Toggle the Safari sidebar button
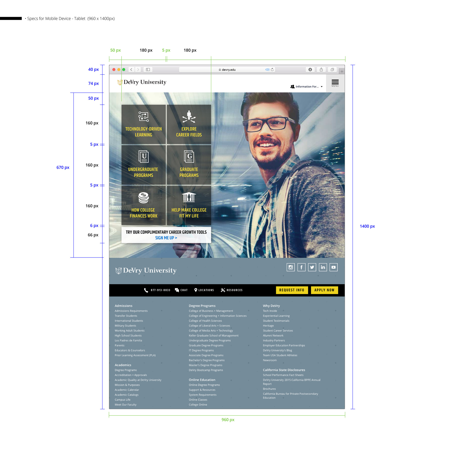 (x=148, y=69)
